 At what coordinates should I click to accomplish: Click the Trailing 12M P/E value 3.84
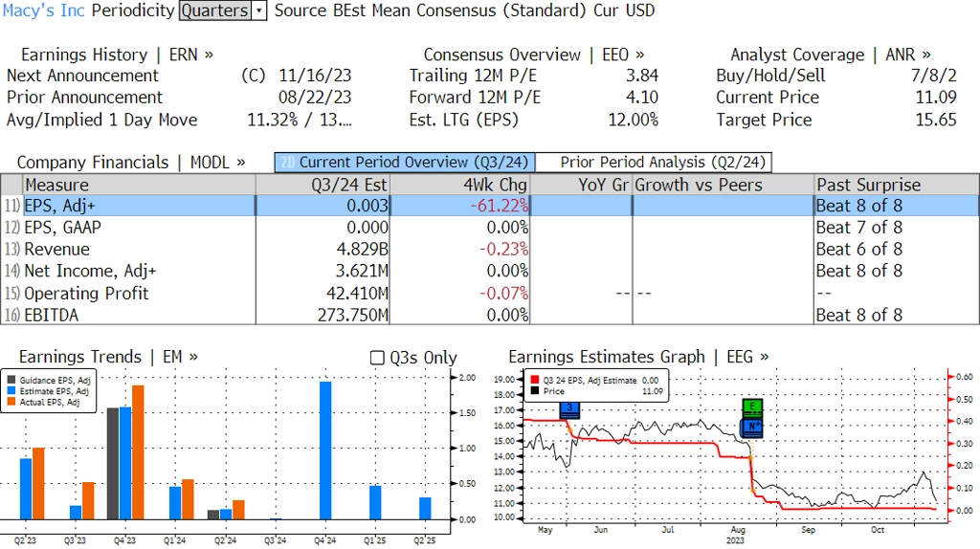coord(642,76)
